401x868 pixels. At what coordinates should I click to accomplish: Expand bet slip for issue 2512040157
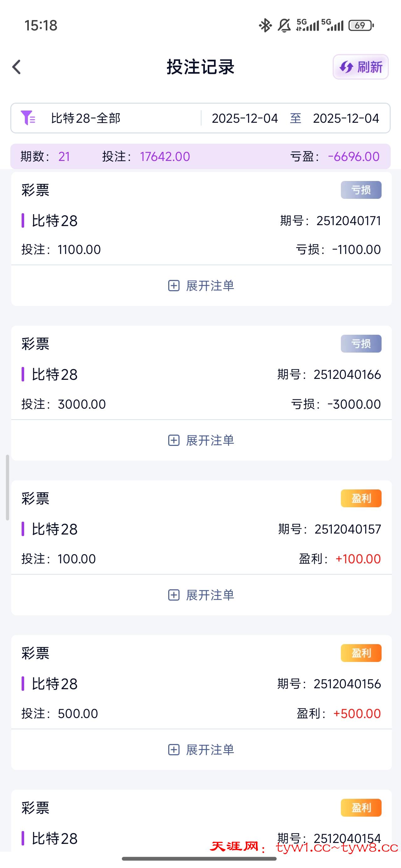coord(201,595)
